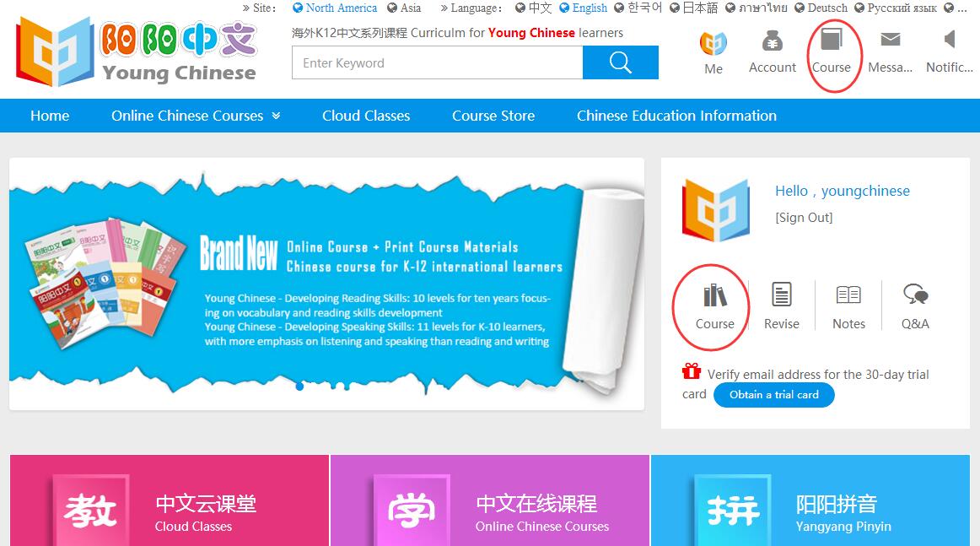This screenshot has height=546, width=980.
Task: Switch language to 한국어
Action: [638, 8]
